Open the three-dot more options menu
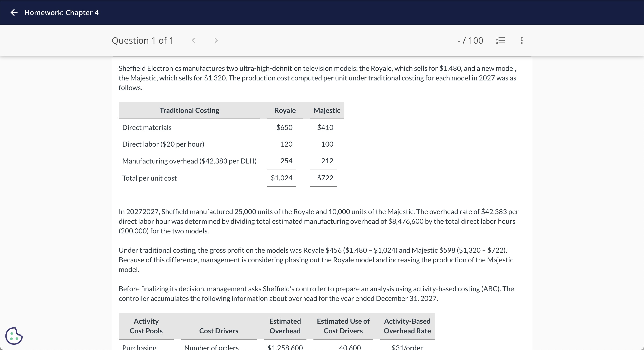Image resolution: width=644 pixels, height=350 pixels. click(522, 40)
